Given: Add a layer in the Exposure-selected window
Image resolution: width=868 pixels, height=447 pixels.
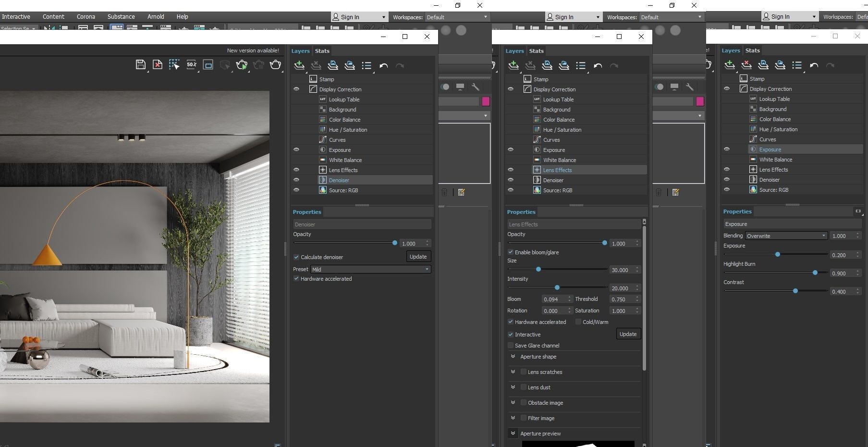Looking at the screenshot, I should [730, 65].
